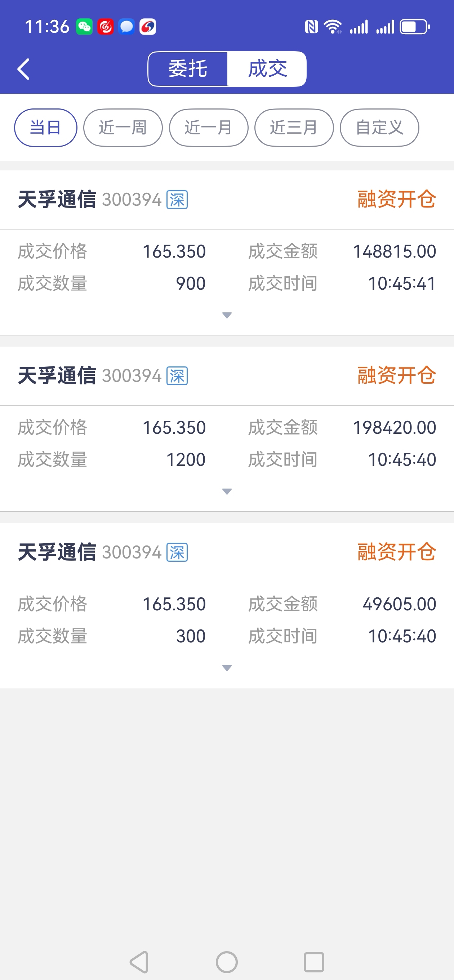This screenshot has height=980, width=454.
Task: Tap the Android home circle button
Action: [227, 962]
